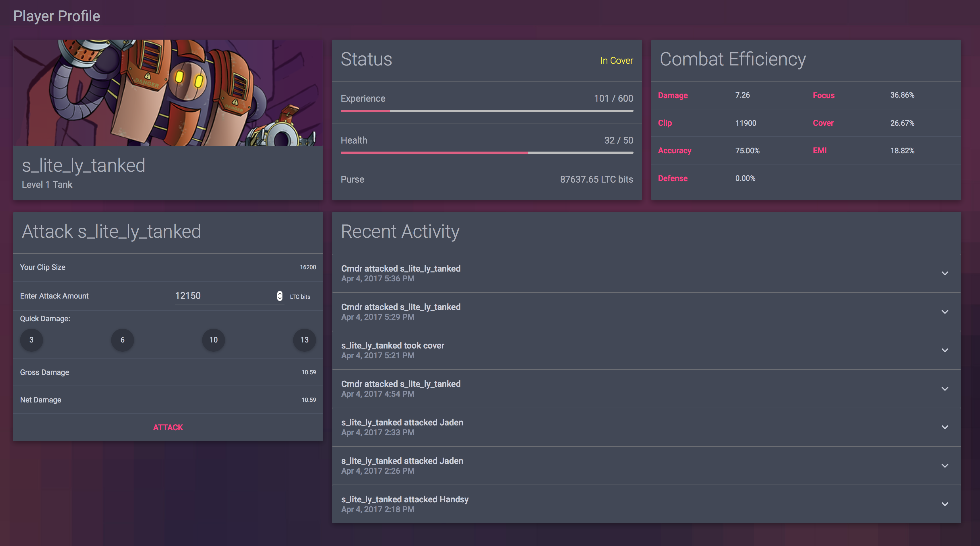The width and height of the screenshot is (980, 546).
Task: Expand the 'Cmdr attacked s_lite_ly_tanked 5:36 PM' activity
Action: tap(945, 274)
